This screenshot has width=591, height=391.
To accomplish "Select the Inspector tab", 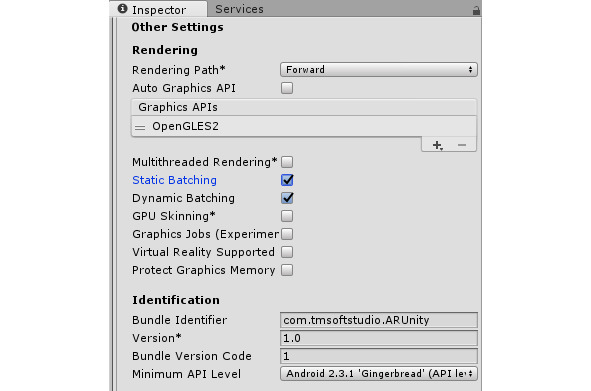I will click(x=158, y=9).
